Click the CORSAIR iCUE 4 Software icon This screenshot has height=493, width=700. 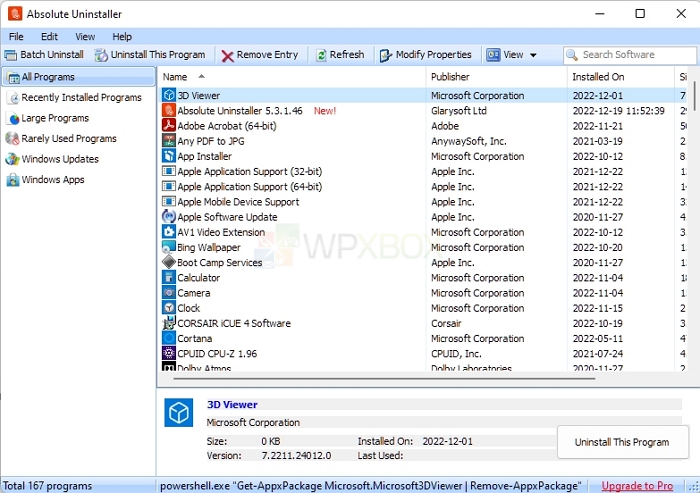click(169, 323)
